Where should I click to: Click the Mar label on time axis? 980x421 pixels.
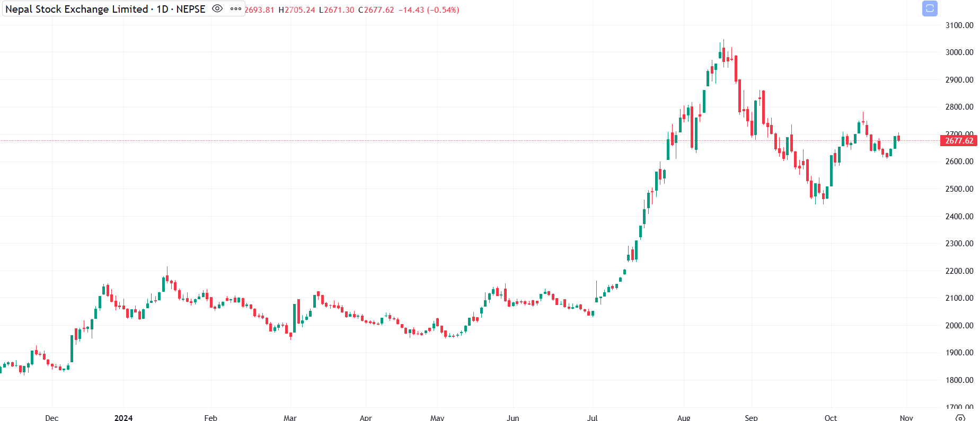pyautogui.click(x=290, y=418)
